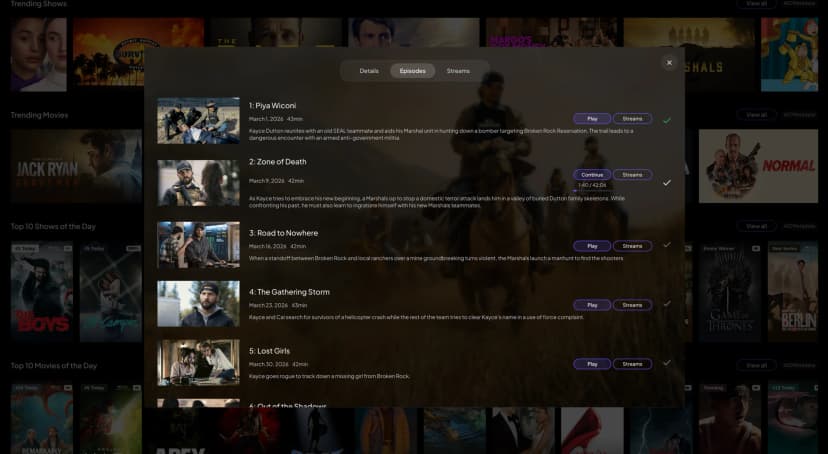This screenshot has height=454, width=828.
Task: Open Jack Ryan poster in background page
Action: tap(76, 166)
